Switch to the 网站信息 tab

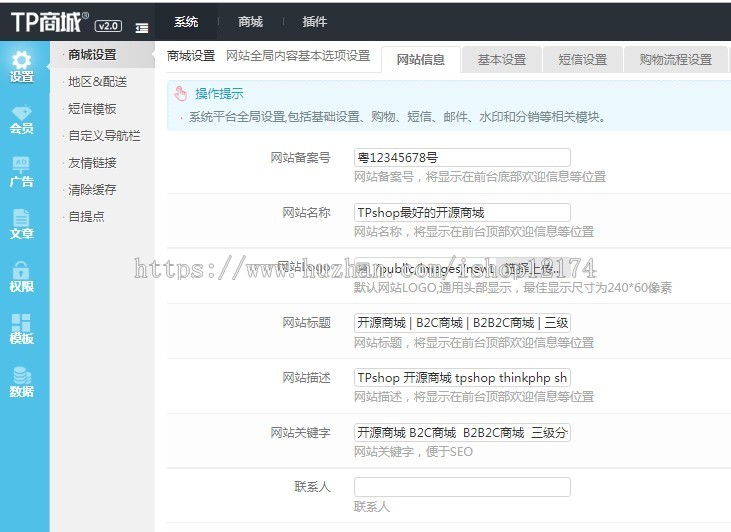click(421, 60)
